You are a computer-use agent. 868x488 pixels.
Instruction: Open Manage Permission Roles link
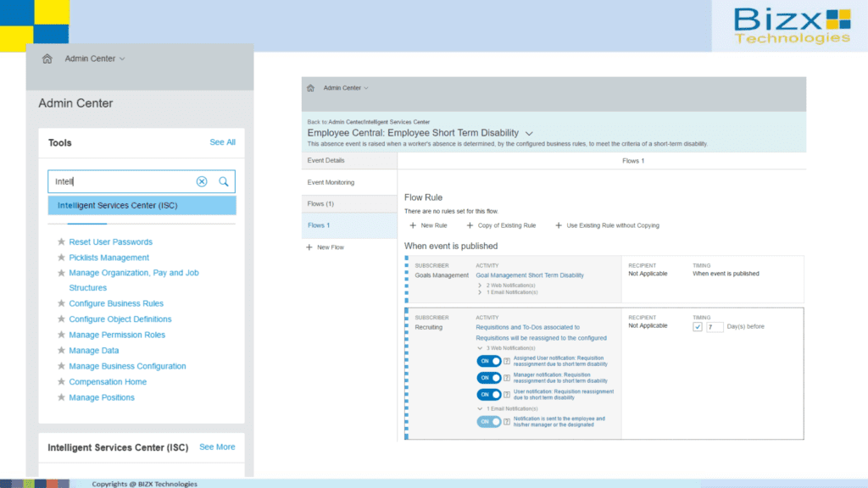coord(117,335)
